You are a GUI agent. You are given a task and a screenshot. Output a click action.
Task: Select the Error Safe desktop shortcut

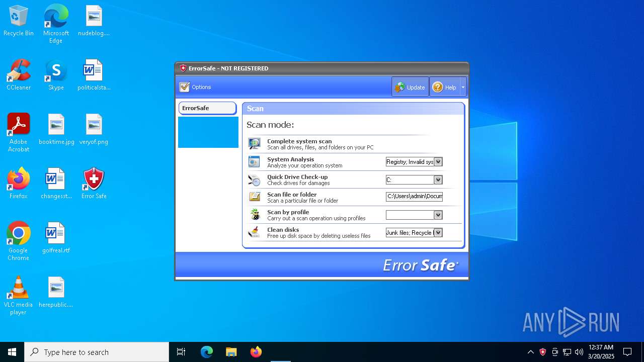94,184
